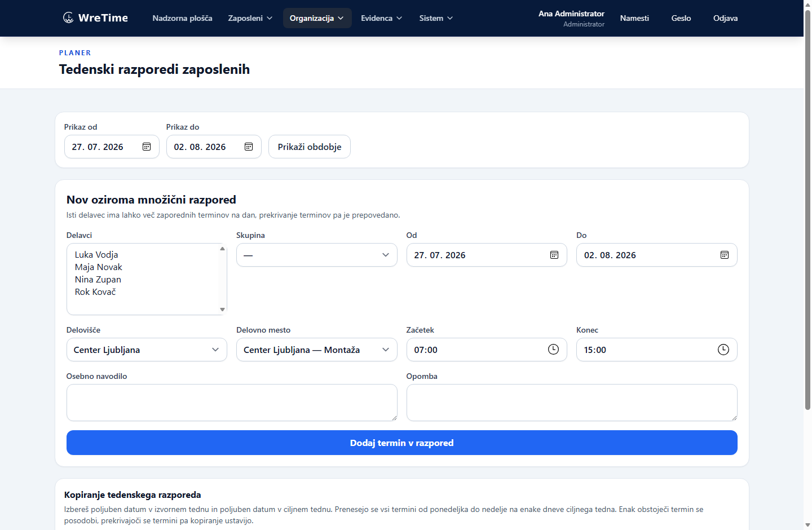Click Dodaj termin v razpored button

coord(402,443)
